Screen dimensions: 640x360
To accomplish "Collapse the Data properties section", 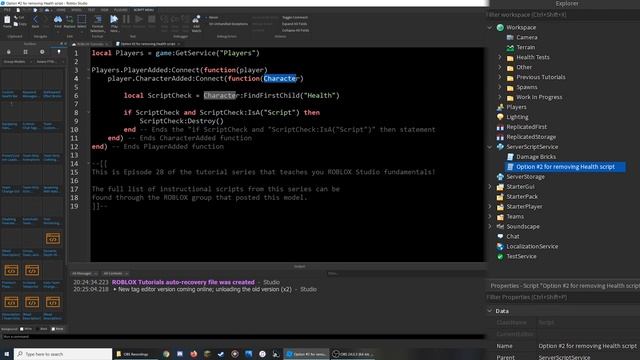I will click(x=490, y=311).
